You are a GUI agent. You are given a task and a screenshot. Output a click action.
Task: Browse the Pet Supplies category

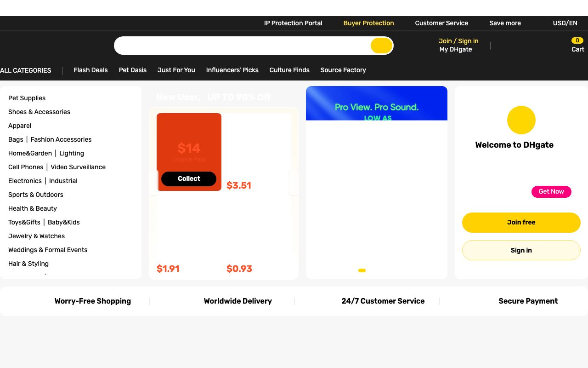tap(27, 98)
